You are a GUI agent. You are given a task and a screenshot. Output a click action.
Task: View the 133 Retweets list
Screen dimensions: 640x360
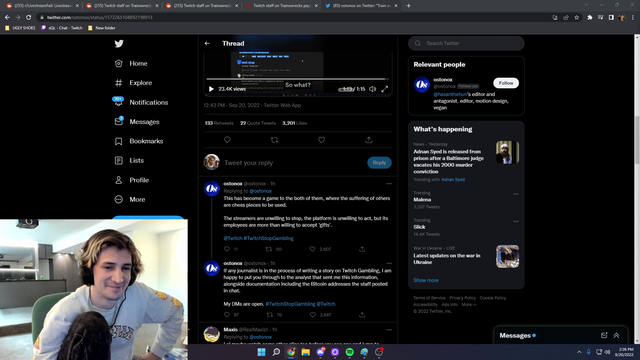(x=219, y=123)
